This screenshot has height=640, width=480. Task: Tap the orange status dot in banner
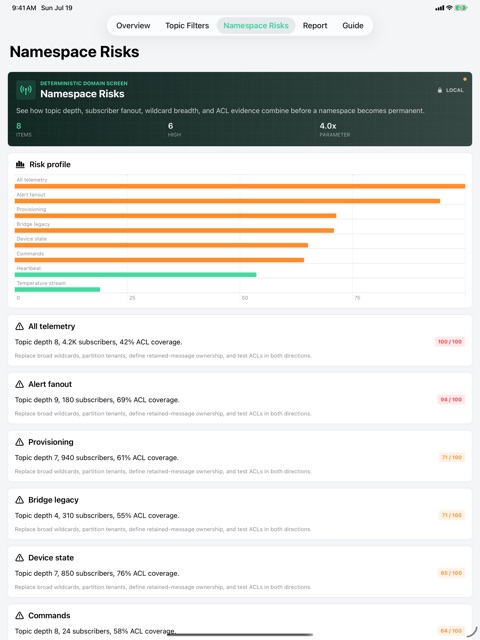[x=464, y=79]
